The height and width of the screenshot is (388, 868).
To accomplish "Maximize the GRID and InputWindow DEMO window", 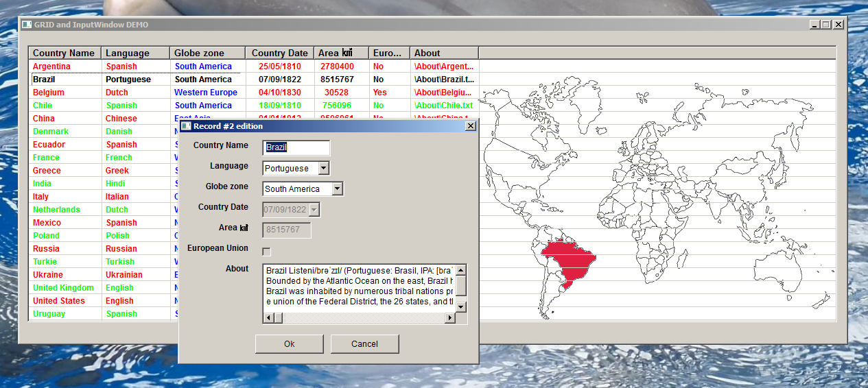I will tap(825, 25).
